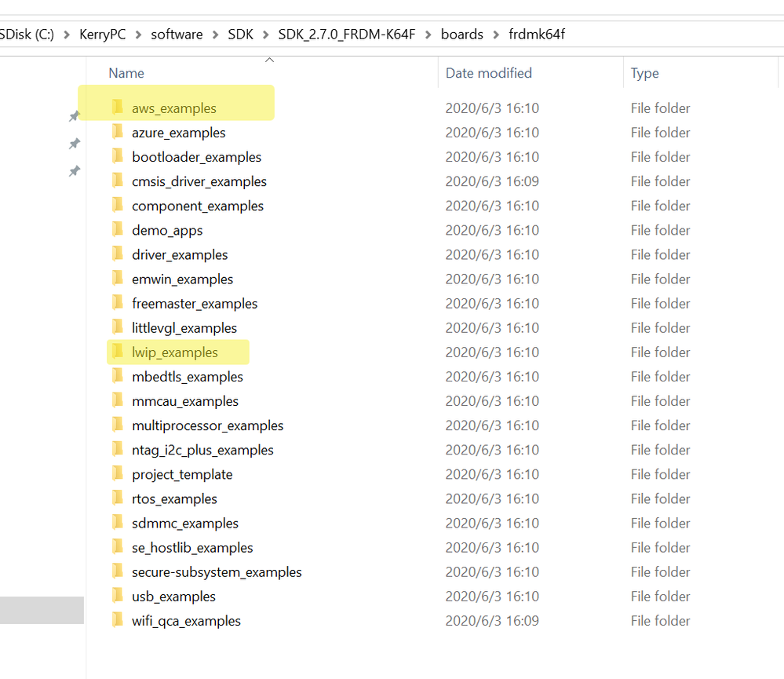The image size is (784, 679).
Task: Click the bootloader_examples folder icon
Action: click(x=118, y=155)
